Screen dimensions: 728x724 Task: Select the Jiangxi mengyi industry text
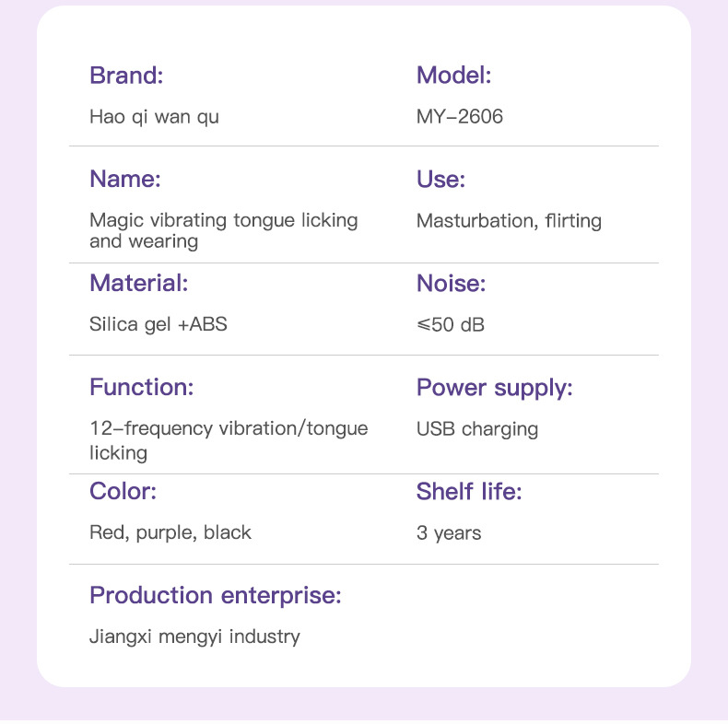pos(194,636)
